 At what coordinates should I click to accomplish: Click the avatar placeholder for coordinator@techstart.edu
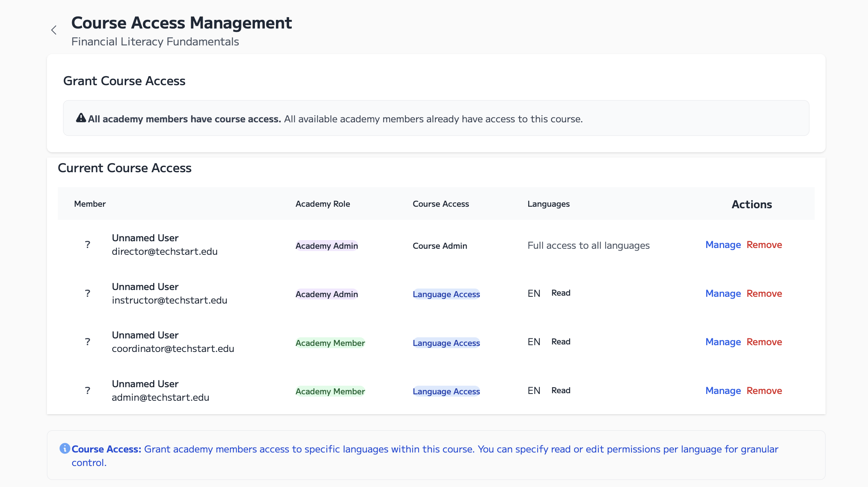coord(87,341)
